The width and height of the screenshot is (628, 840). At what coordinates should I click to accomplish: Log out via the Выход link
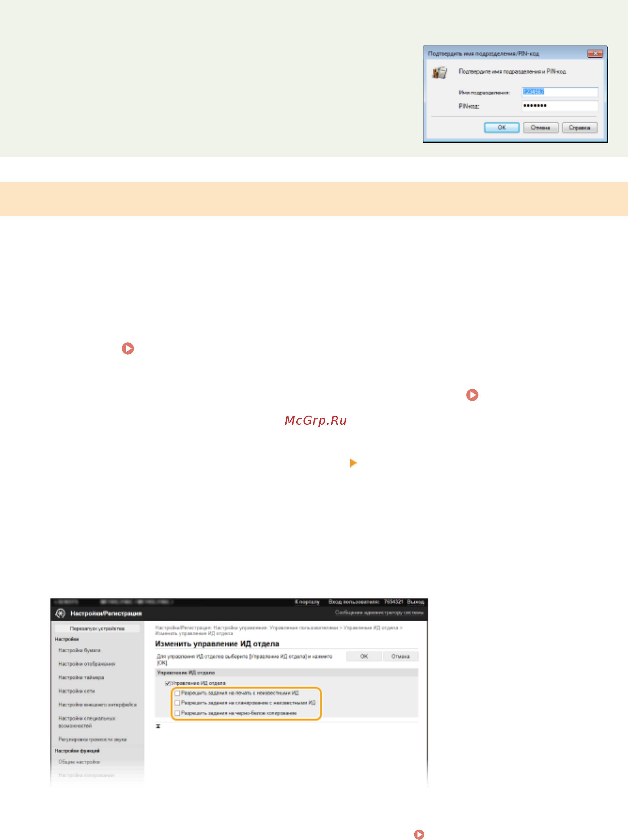click(x=415, y=602)
